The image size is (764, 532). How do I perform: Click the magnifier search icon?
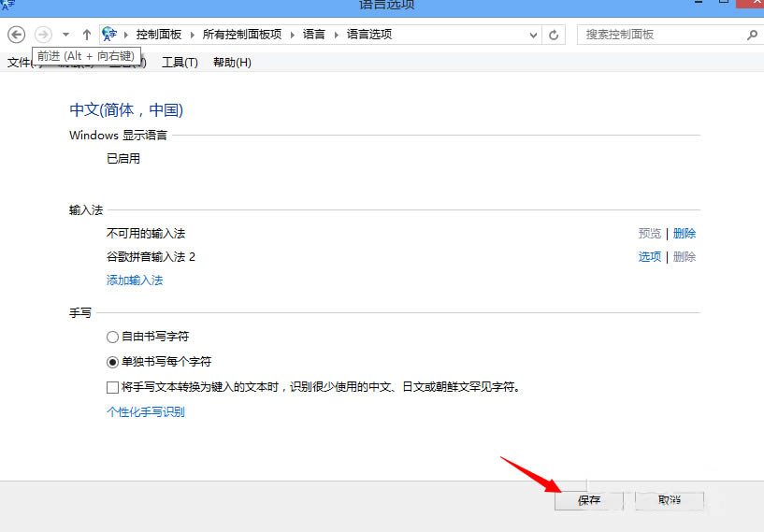tap(752, 35)
